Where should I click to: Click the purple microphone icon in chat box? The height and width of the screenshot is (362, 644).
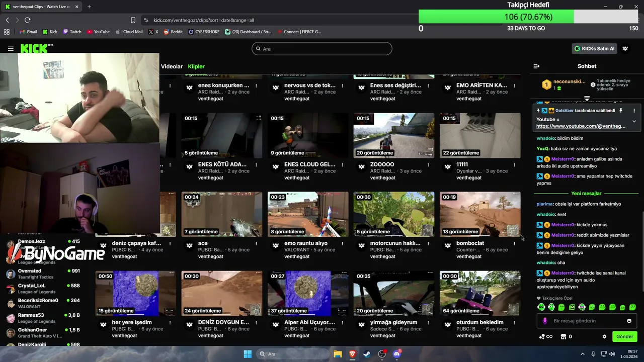coord(545,321)
